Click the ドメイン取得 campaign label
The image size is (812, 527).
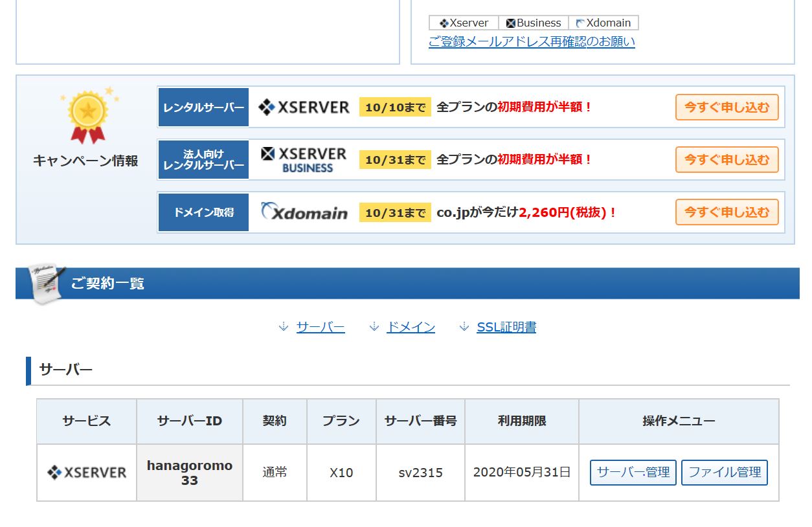pos(204,212)
